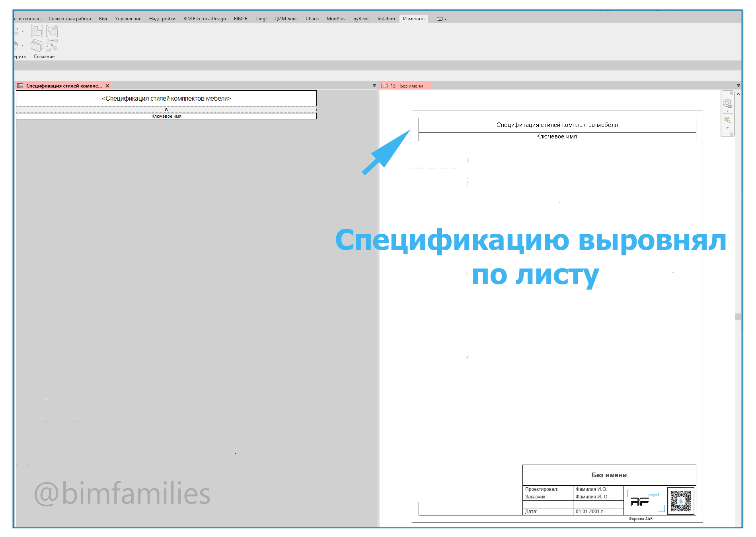Expand the zoom options dropdown arrow

(727, 128)
